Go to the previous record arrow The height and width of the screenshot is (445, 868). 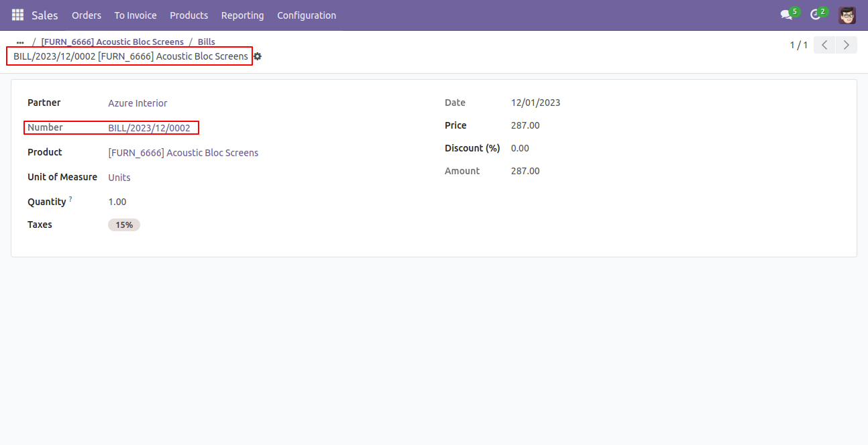click(x=824, y=45)
